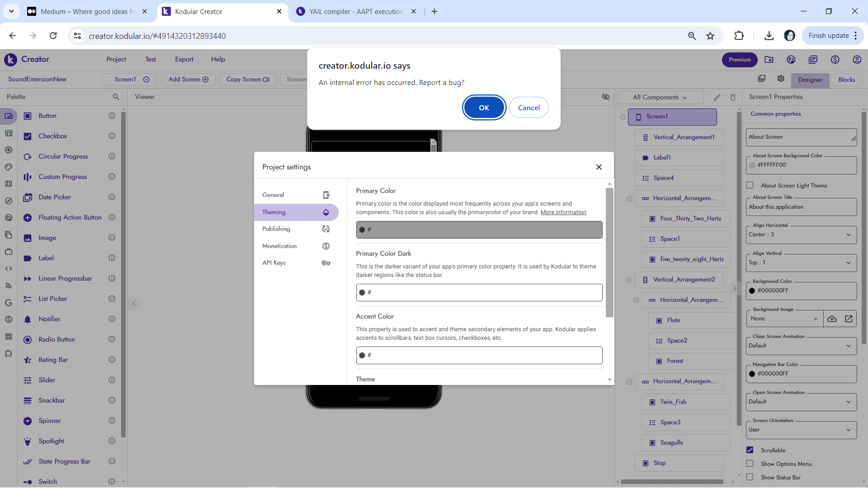Open the All Components dropdown
This screenshot has width=868, height=488.
tap(660, 97)
